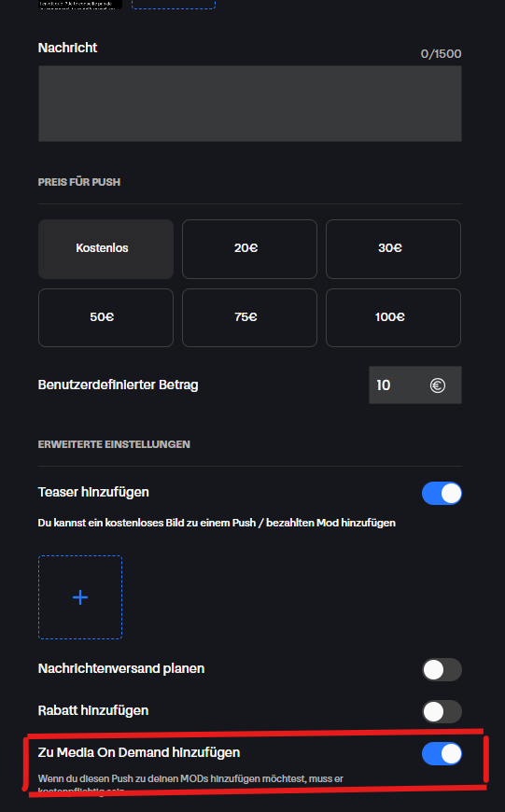Pick the 30€ price button

click(x=393, y=249)
